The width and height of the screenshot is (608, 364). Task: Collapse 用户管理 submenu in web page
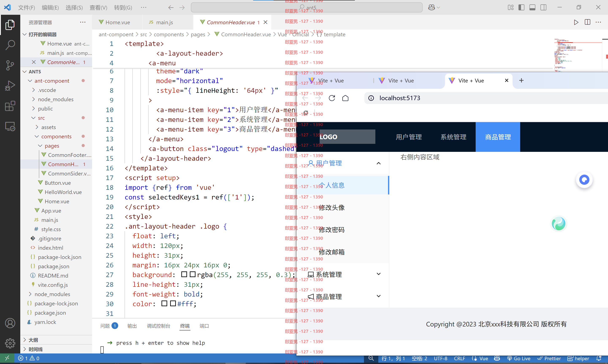click(x=379, y=163)
